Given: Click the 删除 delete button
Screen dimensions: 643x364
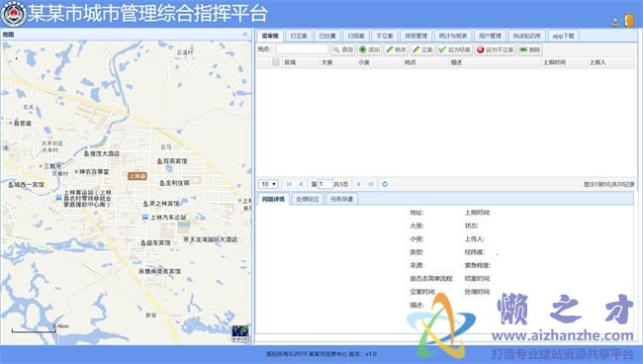Looking at the screenshot, I should (530, 49).
